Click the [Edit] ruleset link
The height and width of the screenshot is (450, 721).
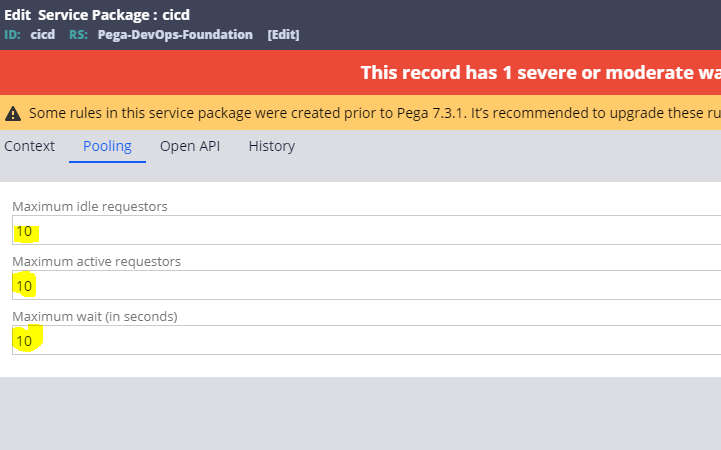pos(283,35)
